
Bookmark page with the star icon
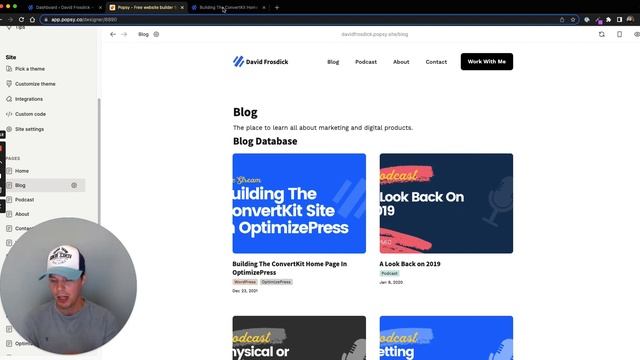[x=573, y=19]
